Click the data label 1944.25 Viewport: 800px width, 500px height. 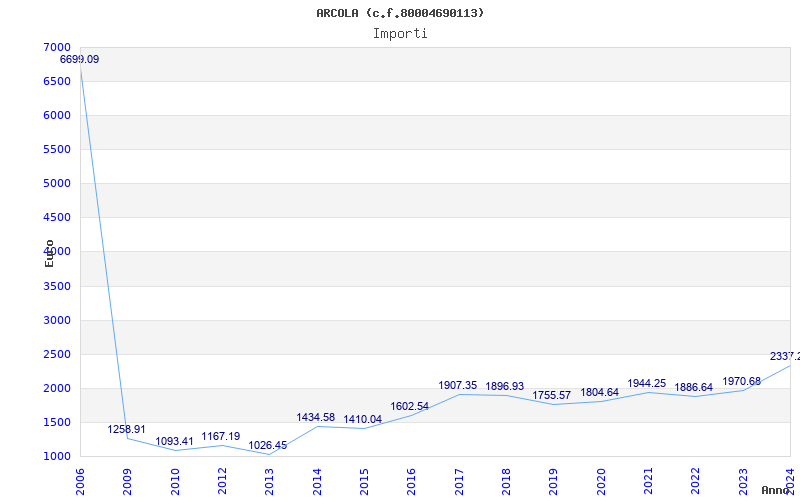coord(646,384)
